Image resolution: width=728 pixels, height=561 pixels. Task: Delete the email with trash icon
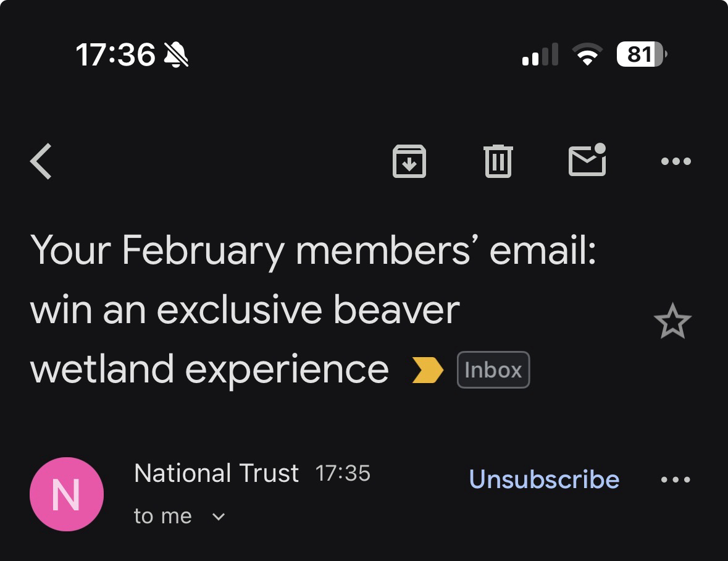(x=498, y=161)
